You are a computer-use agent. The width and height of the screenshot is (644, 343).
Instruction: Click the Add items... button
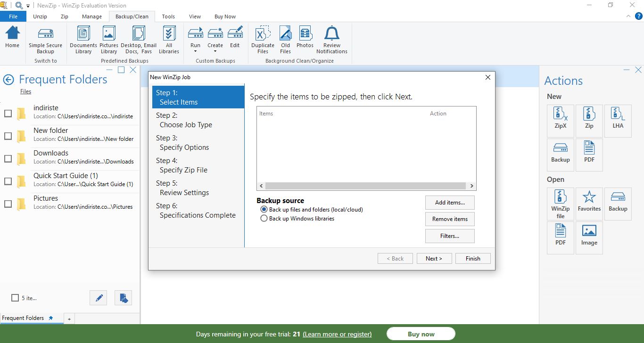click(450, 203)
